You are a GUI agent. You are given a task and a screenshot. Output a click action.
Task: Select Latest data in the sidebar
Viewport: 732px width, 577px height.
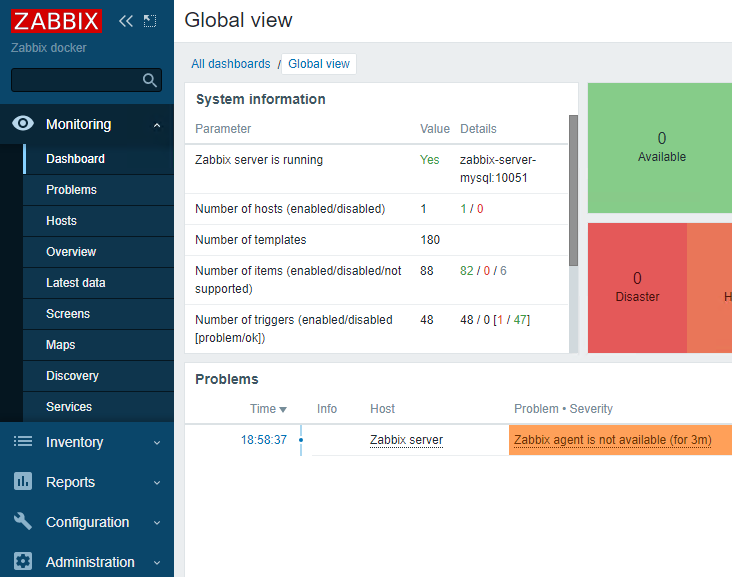[98, 283]
